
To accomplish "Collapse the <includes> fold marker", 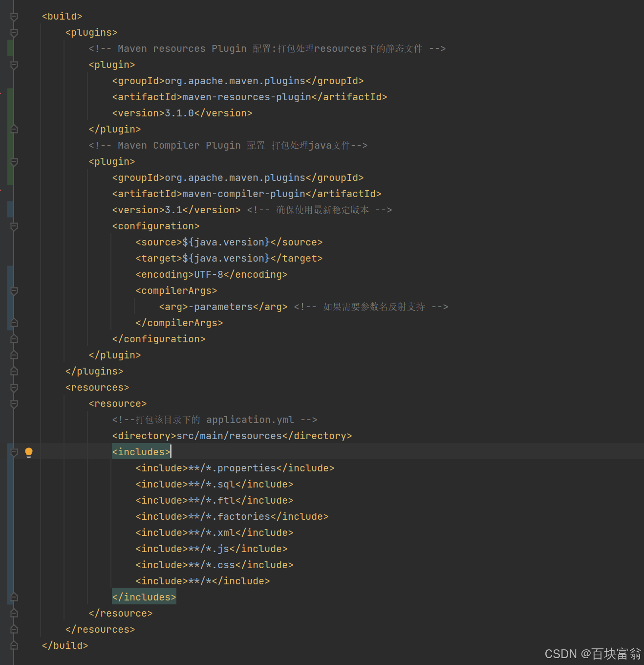I will click(14, 452).
